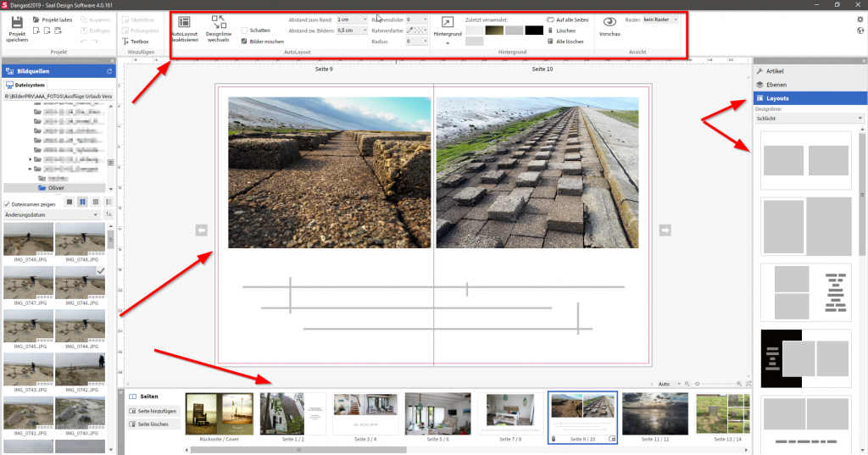
Task: Open the Vorschau preview eye icon
Action: pyautogui.click(x=609, y=23)
